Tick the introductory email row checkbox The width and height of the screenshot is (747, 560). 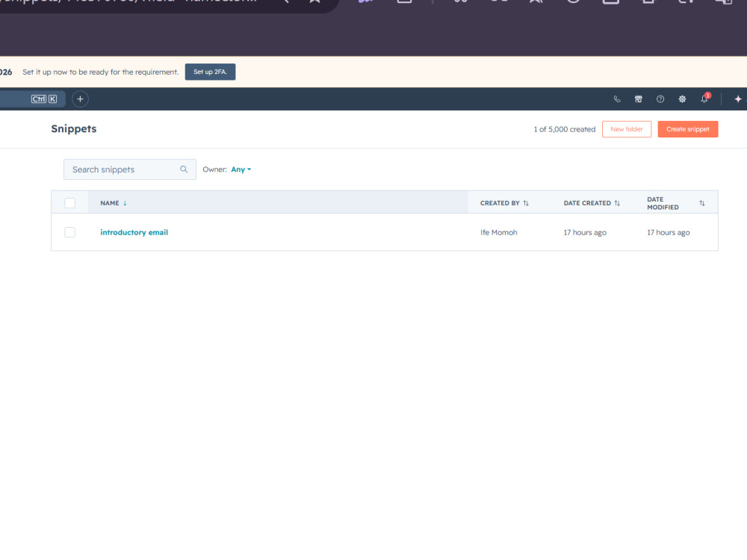pos(70,232)
